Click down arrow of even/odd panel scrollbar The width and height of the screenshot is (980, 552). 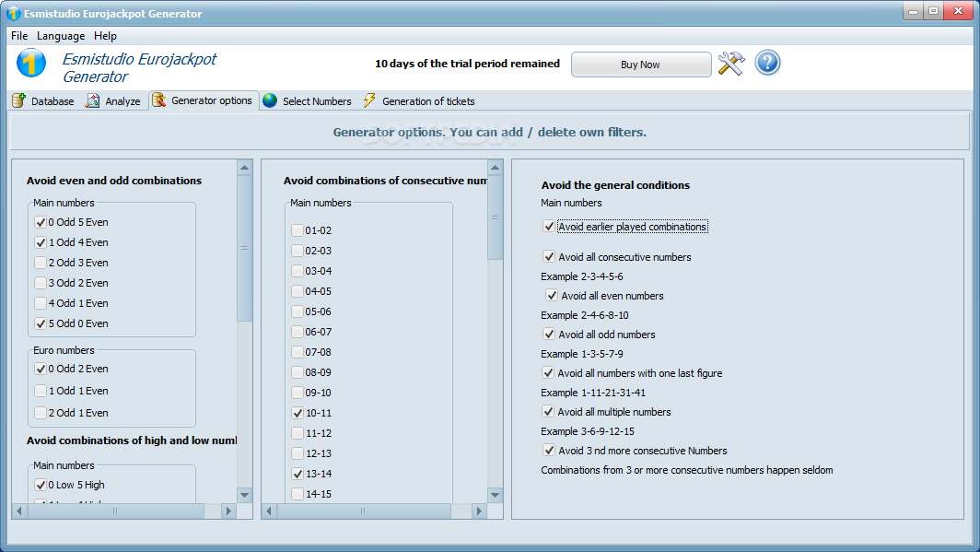[x=244, y=495]
